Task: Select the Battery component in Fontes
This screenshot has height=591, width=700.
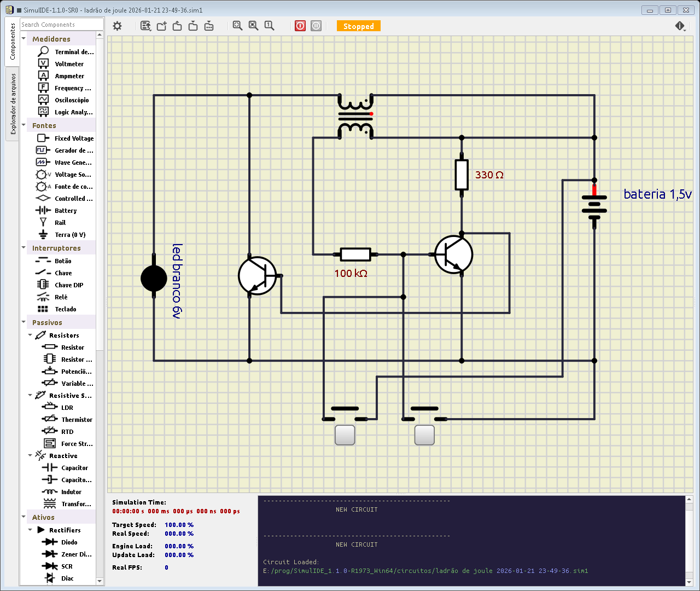Action: pos(65,211)
